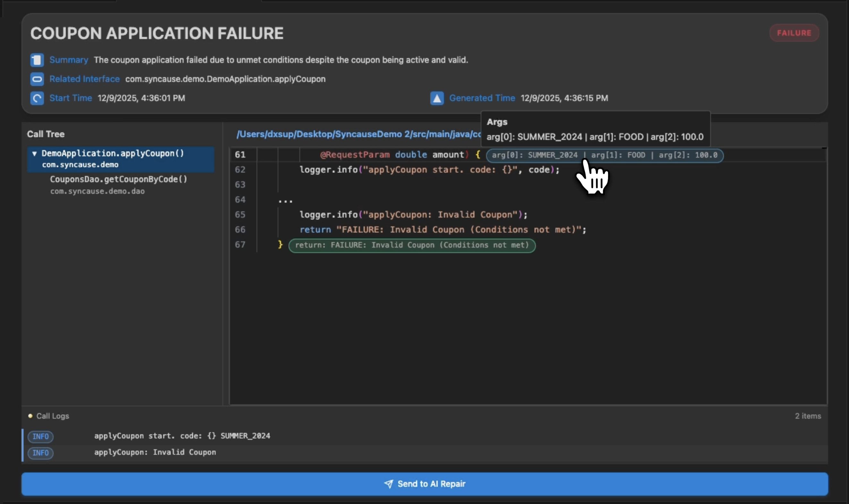Click the highlighted args annotation on line 61
The height and width of the screenshot is (504, 849).
point(604,155)
